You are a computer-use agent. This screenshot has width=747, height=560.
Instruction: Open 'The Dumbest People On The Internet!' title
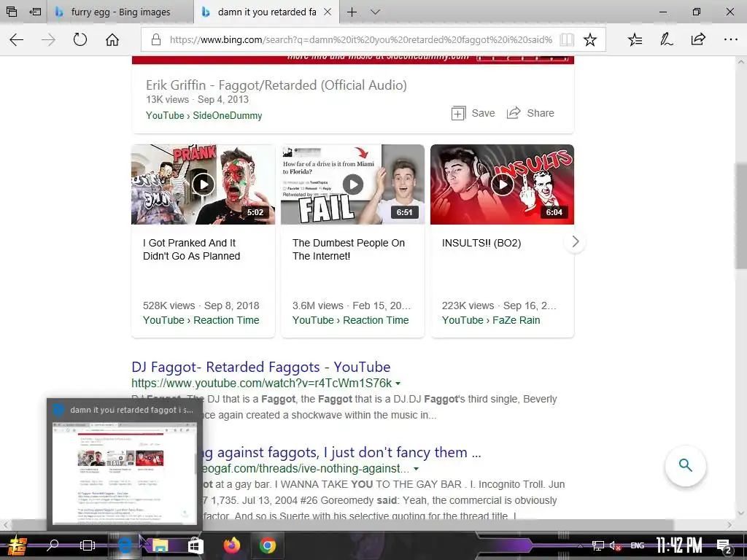click(349, 249)
